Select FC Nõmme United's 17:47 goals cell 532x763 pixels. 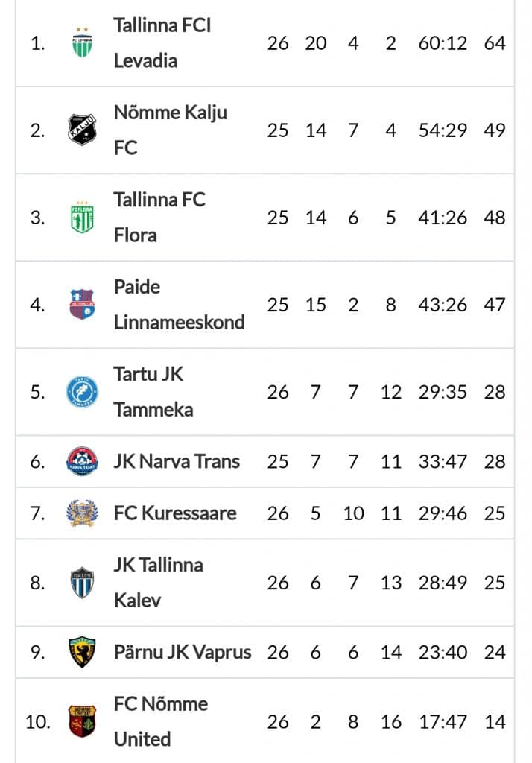pos(443,721)
